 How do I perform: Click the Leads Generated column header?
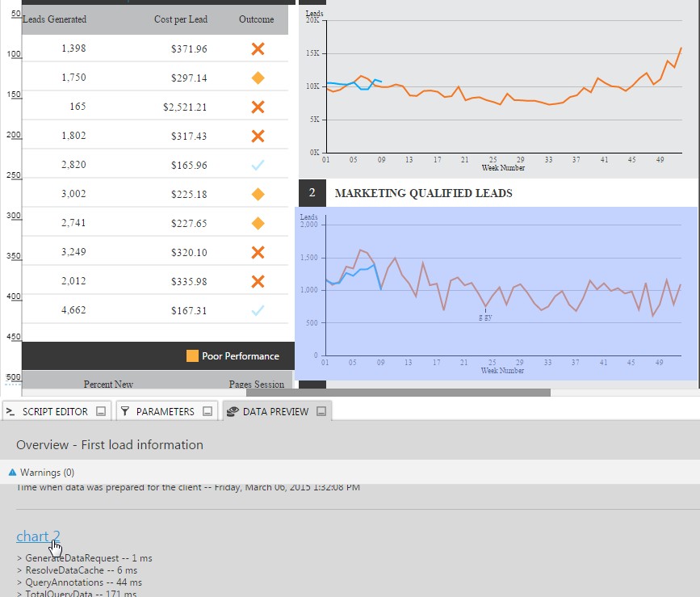(54, 19)
